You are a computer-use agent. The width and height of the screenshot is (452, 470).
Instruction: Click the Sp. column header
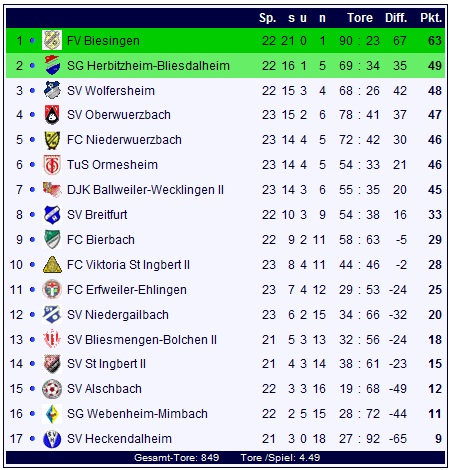coord(268,18)
